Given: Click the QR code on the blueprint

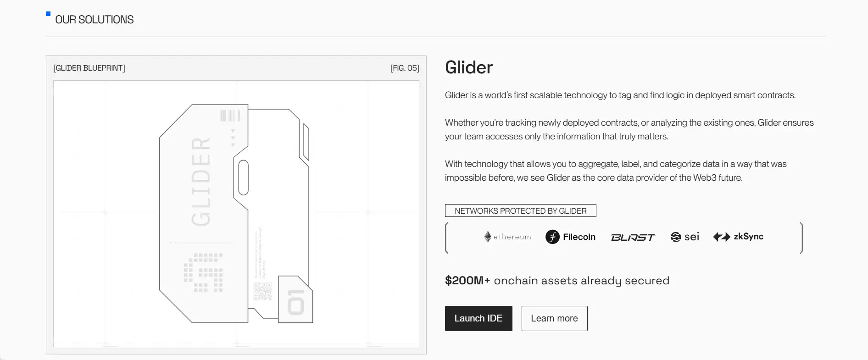Looking at the screenshot, I should click(262, 291).
